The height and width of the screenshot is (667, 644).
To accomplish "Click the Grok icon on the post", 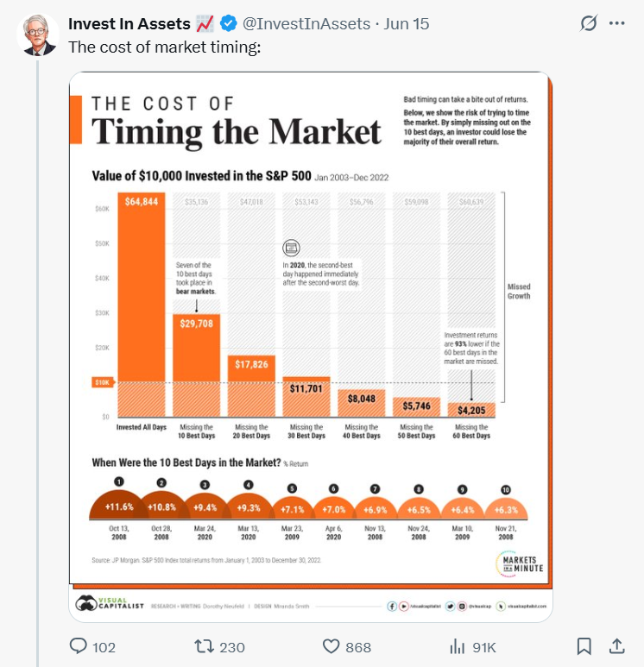I will click(589, 23).
